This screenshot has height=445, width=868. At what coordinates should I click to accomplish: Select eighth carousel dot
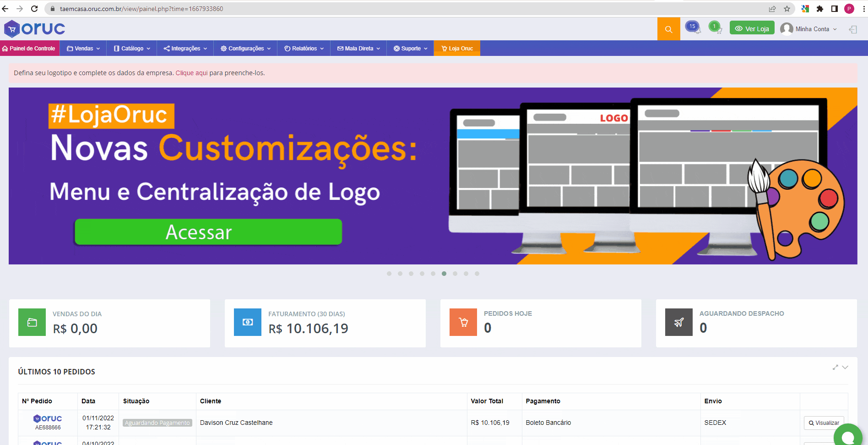pos(466,274)
